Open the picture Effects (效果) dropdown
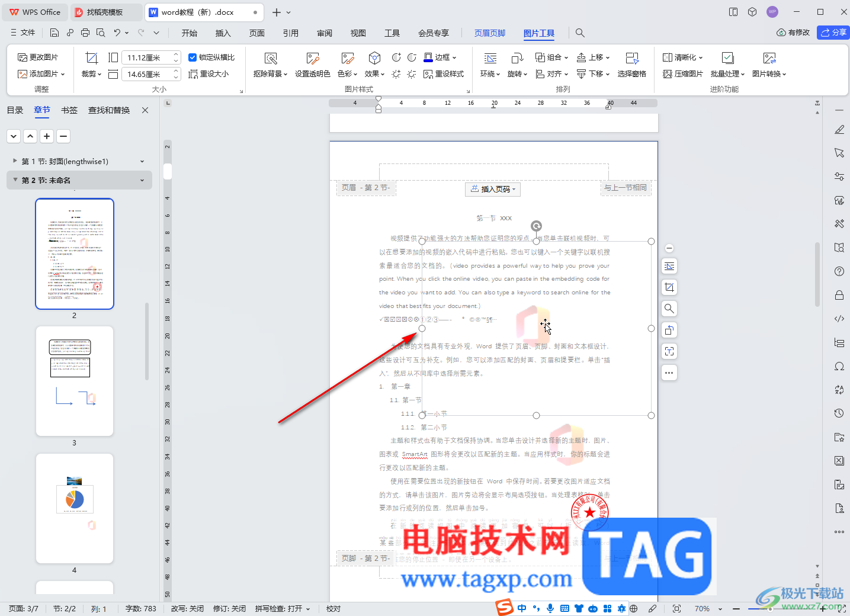The height and width of the screenshot is (616, 850). (374, 65)
